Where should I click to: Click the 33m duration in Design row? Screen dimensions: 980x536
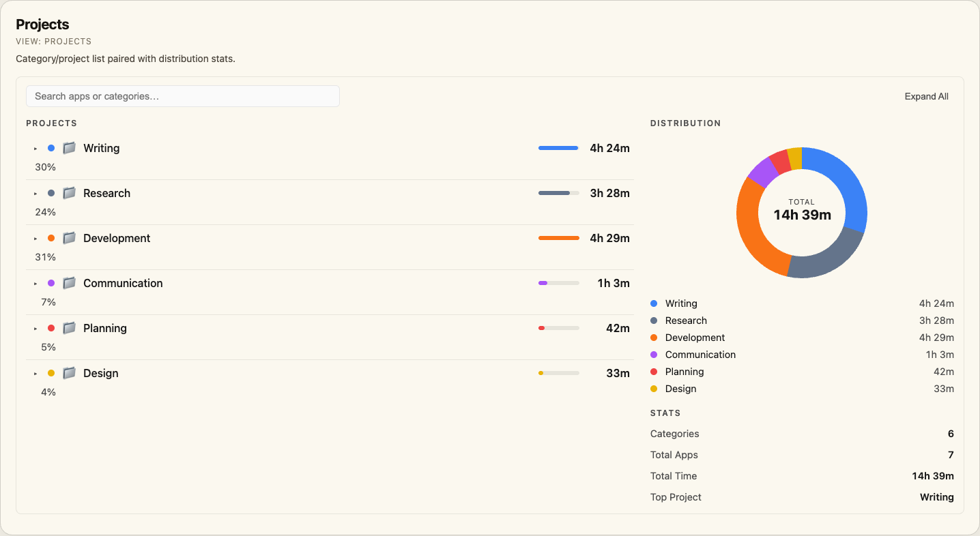click(x=618, y=373)
